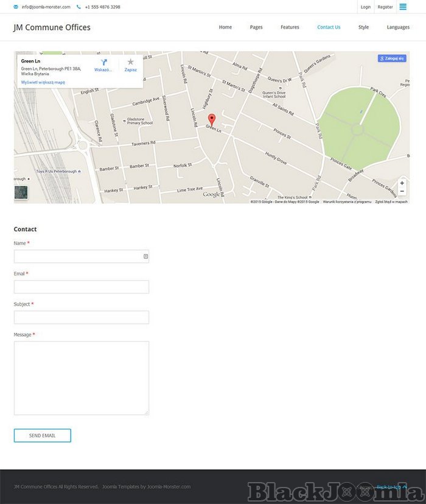Click the Login link
The height and width of the screenshot is (504, 426).
[365, 7]
